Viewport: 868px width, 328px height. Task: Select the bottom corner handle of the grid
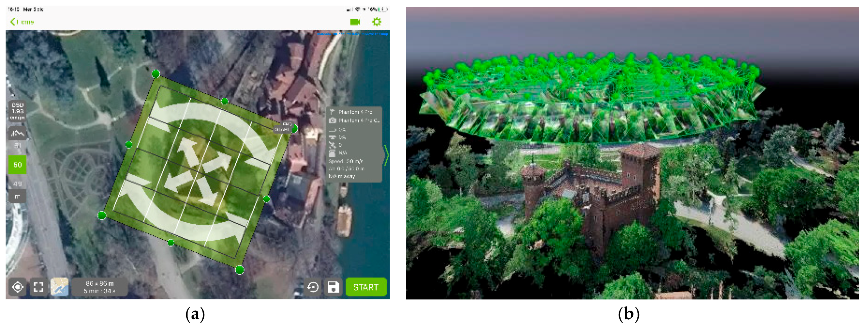coord(240,270)
